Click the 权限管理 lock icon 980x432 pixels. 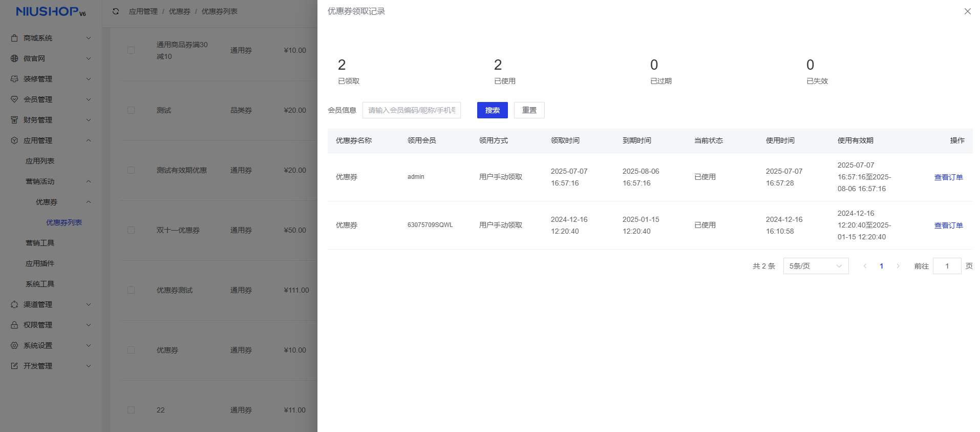click(x=14, y=325)
